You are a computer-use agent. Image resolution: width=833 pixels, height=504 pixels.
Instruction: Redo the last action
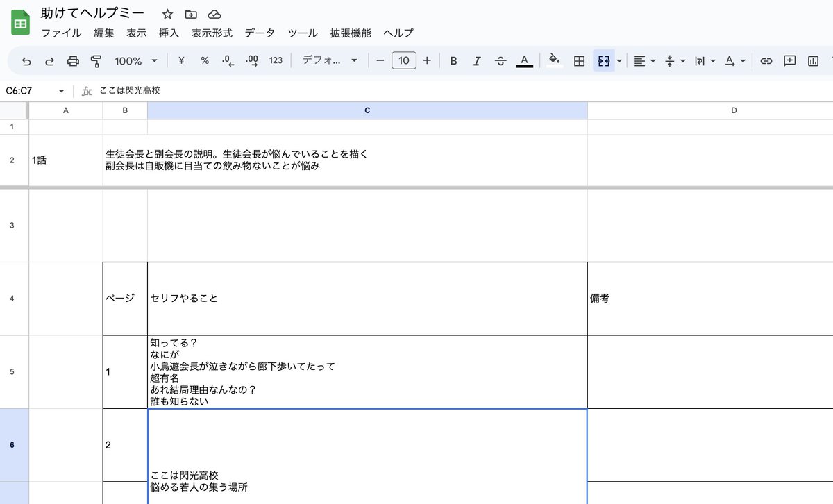click(49, 61)
